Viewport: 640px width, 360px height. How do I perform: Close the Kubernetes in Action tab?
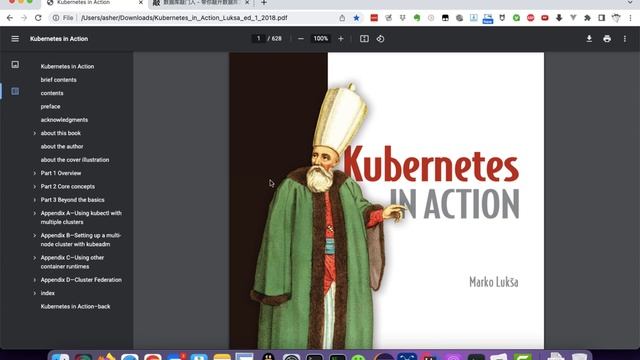(x=141, y=2)
